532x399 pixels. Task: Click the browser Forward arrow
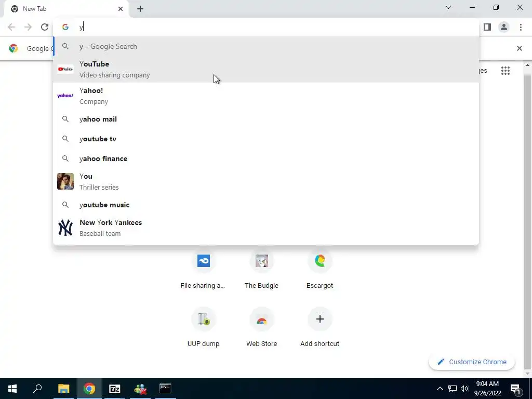[x=28, y=27]
